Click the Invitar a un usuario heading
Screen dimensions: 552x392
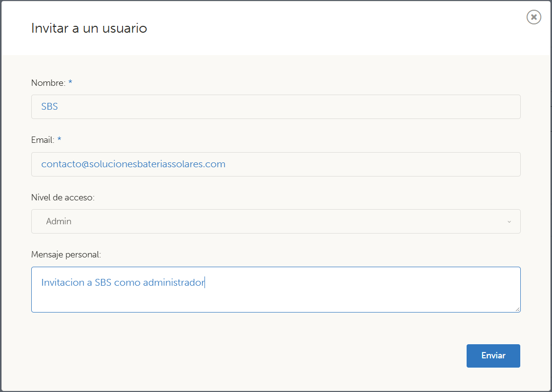[89, 28]
